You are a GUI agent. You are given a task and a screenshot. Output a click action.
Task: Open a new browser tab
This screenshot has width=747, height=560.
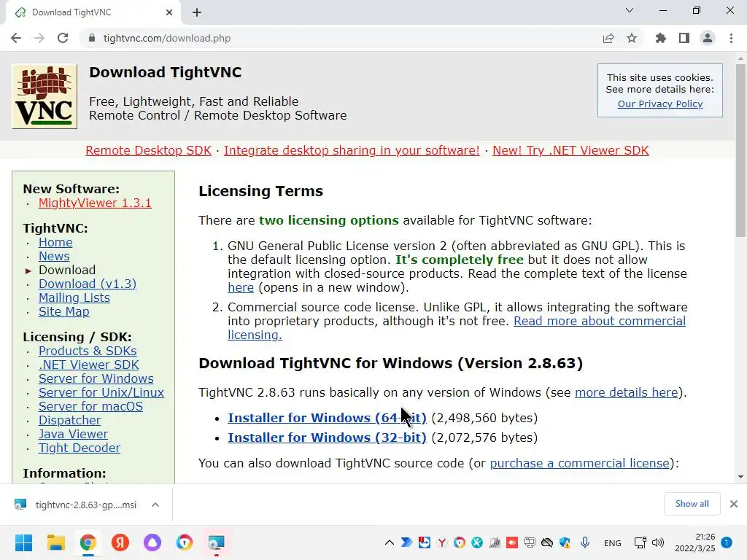point(197,12)
